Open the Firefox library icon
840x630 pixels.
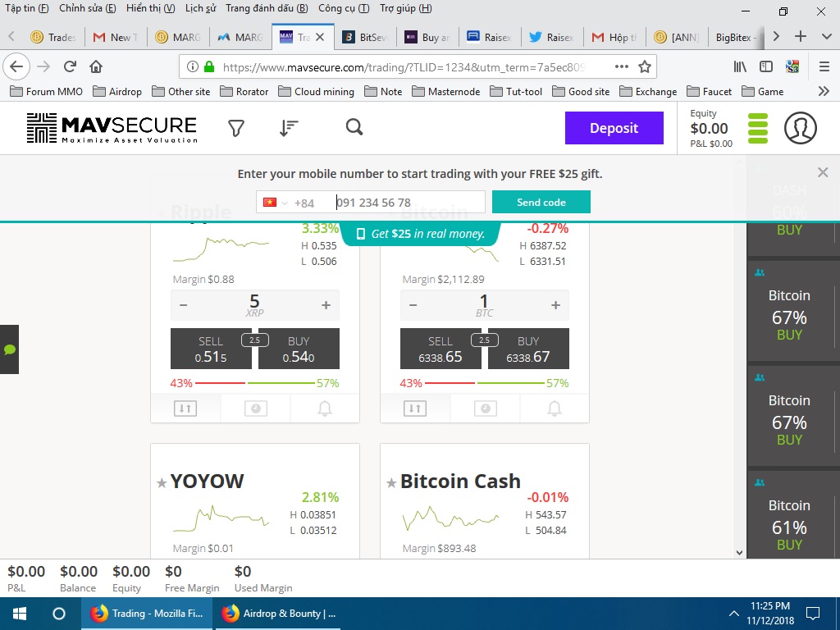point(740,66)
